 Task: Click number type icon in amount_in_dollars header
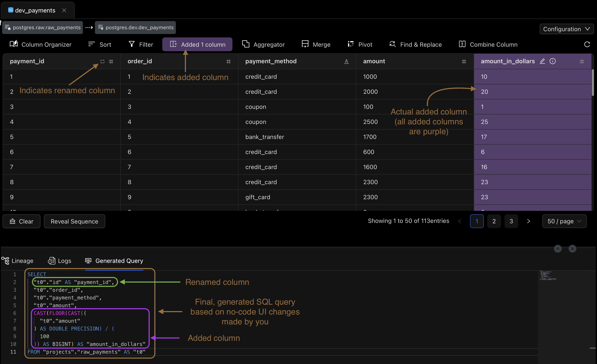[x=582, y=62]
